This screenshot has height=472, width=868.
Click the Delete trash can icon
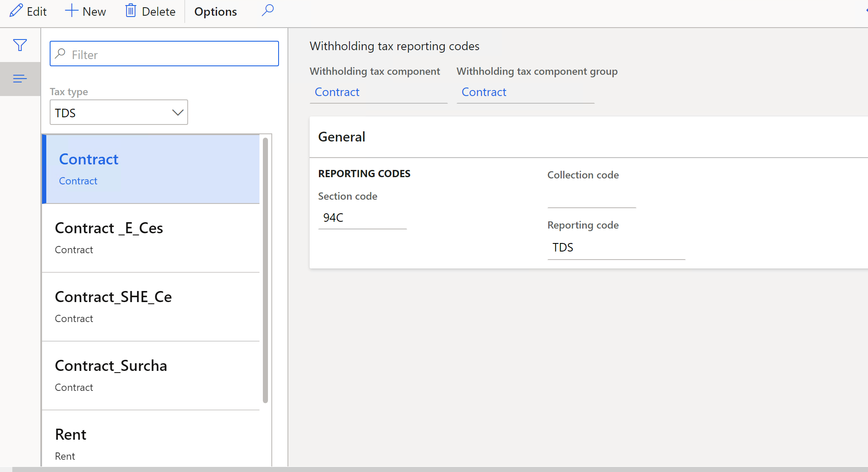click(x=131, y=11)
